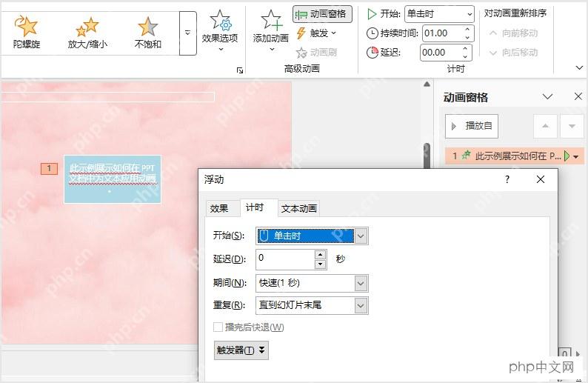Move animation down in pane
Image resolution: width=588 pixels, height=383 pixels.
pyautogui.click(x=572, y=126)
